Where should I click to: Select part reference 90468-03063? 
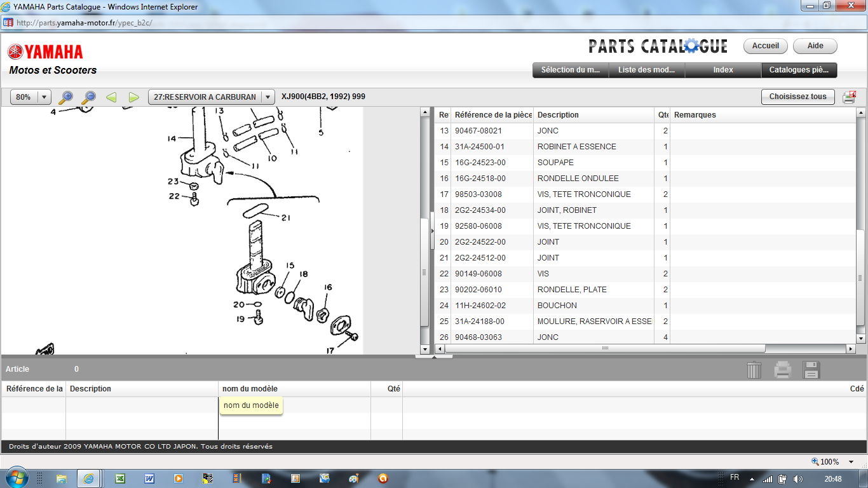click(x=478, y=337)
